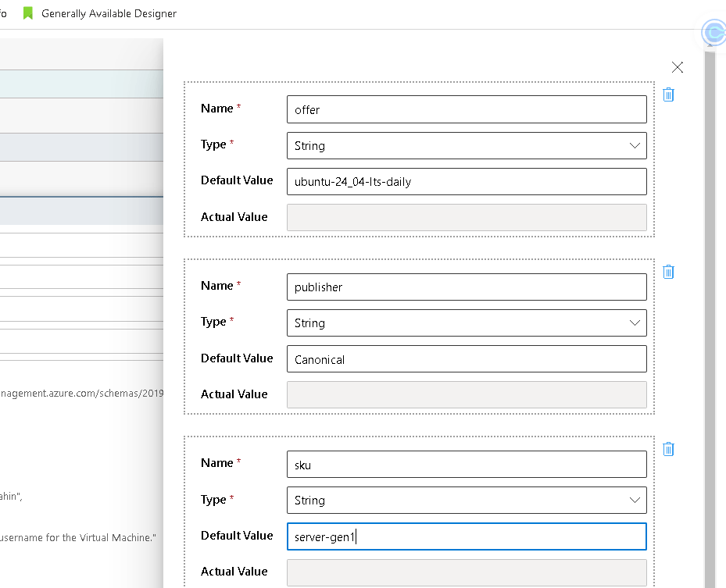Viewport: 726px width, 588px height.
Task: Click the Default Value field containing server-gen1
Action: 467,536
